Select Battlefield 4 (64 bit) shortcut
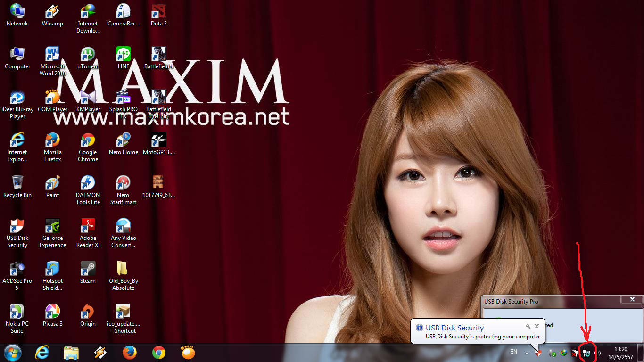644x362 pixels. coord(159,104)
